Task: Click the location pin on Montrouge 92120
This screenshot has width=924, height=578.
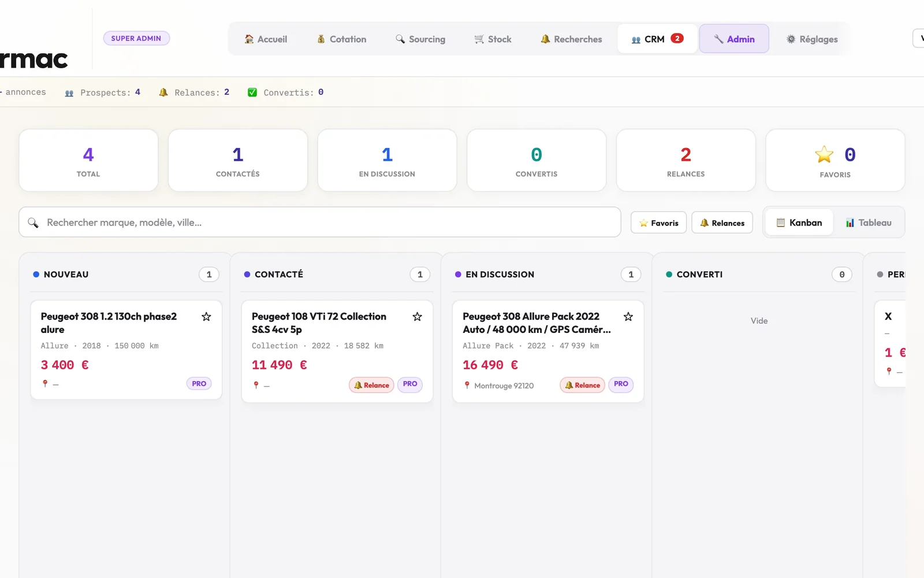Action: point(467,385)
